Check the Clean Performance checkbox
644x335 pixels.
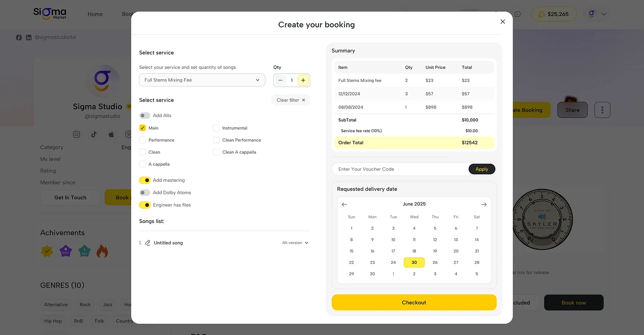216,140
